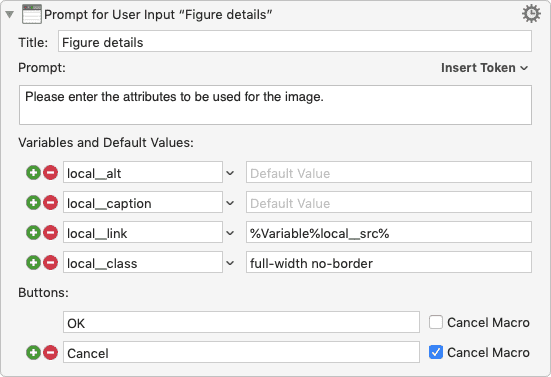551x377 pixels.
Task: Collapse the Prompt for User Input action
Action: click(9, 15)
